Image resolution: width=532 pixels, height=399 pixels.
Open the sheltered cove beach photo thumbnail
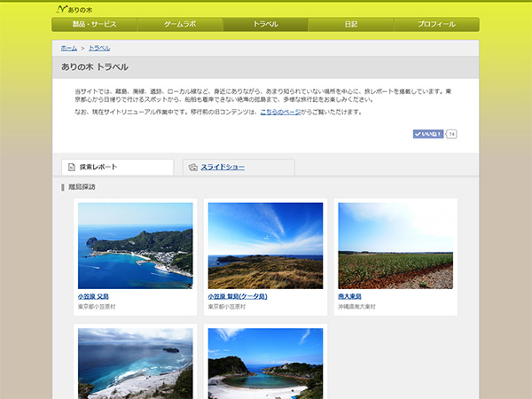pos(265,364)
